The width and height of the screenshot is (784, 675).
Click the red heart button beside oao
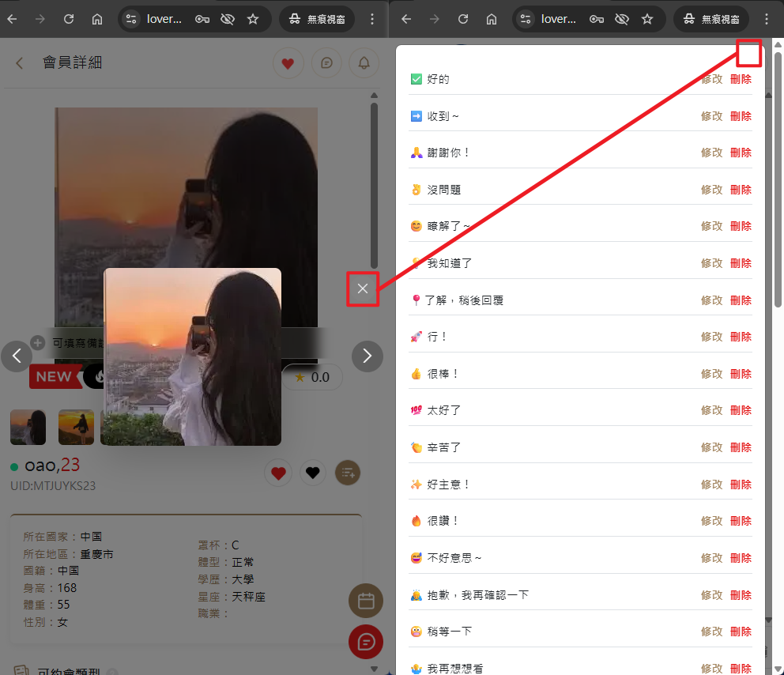tap(278, 473)
